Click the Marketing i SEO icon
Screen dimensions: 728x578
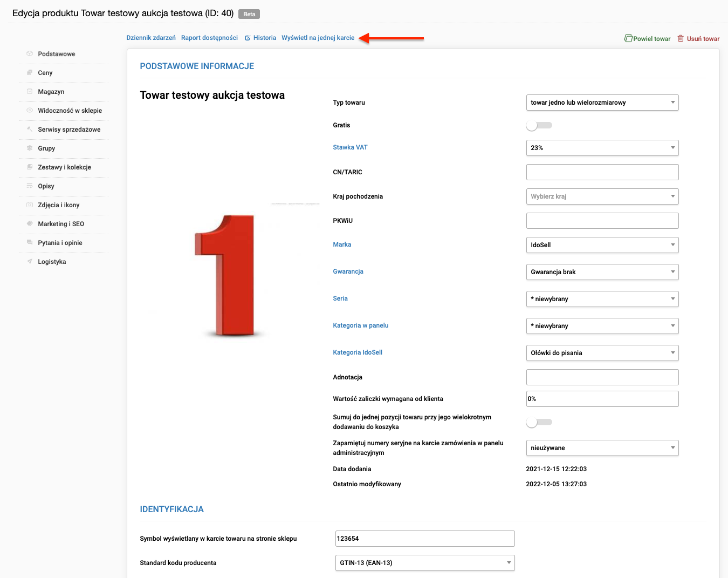coord(30,223)
